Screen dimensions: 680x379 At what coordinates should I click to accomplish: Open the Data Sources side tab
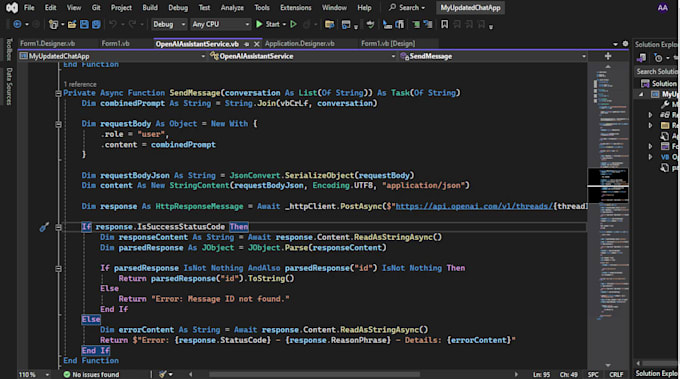(x=9, y=86)
